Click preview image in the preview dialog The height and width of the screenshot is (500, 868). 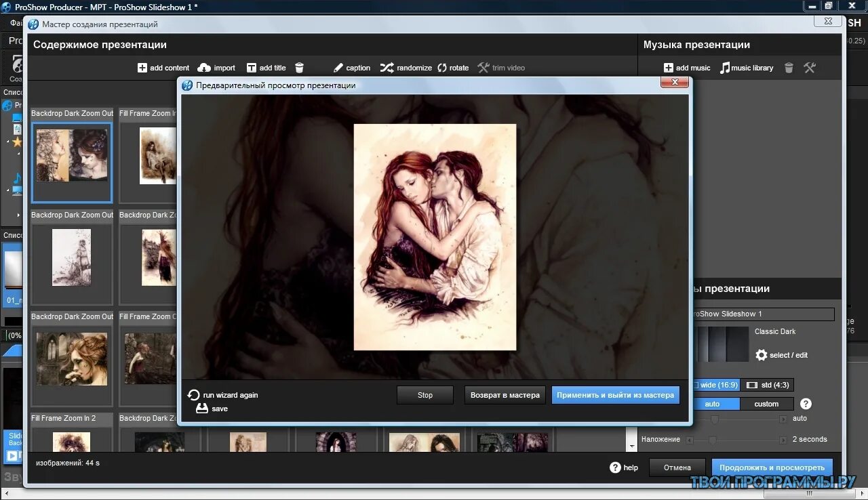coord(435,237)
